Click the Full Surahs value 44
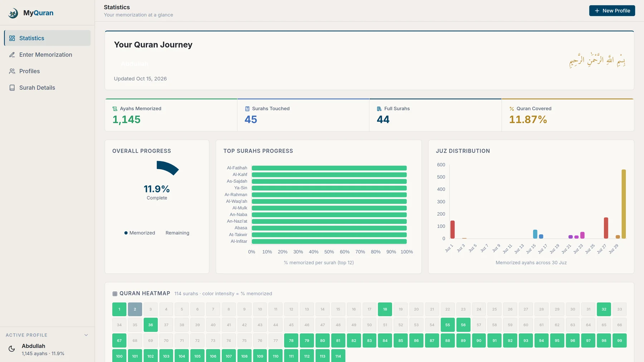644x362 pixels. (x=383, y=119)
